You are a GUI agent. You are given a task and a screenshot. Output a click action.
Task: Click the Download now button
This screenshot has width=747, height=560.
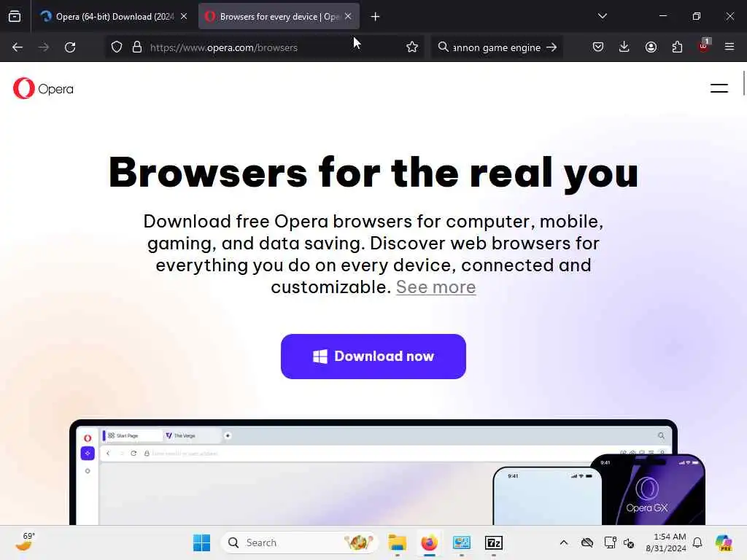click(x=373, y=356)
